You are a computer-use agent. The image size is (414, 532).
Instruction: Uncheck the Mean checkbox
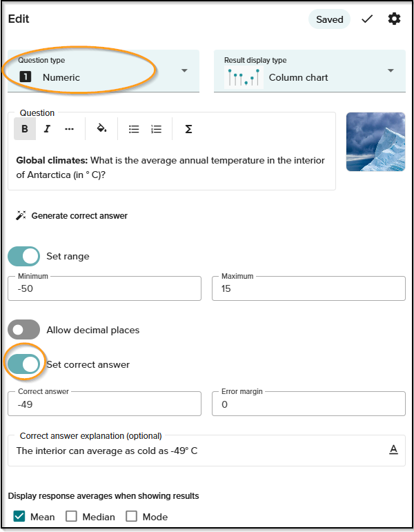(x=19, y=516)
